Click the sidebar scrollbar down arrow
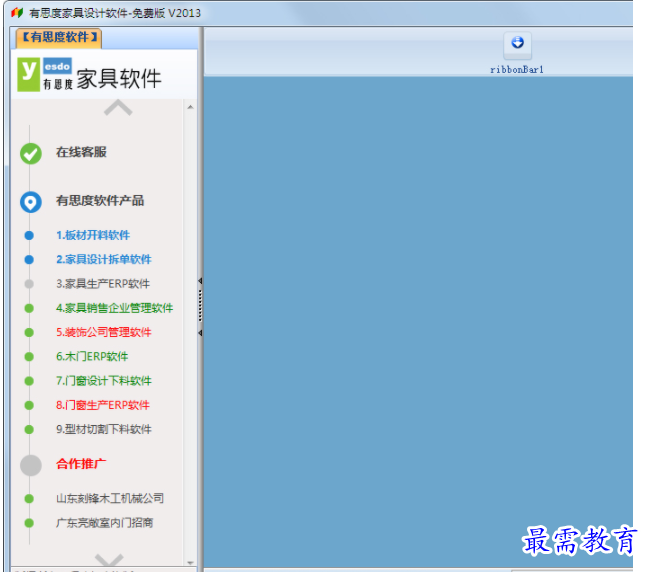The width and height of the screenshot is (646, 572). tap(190, 563)
